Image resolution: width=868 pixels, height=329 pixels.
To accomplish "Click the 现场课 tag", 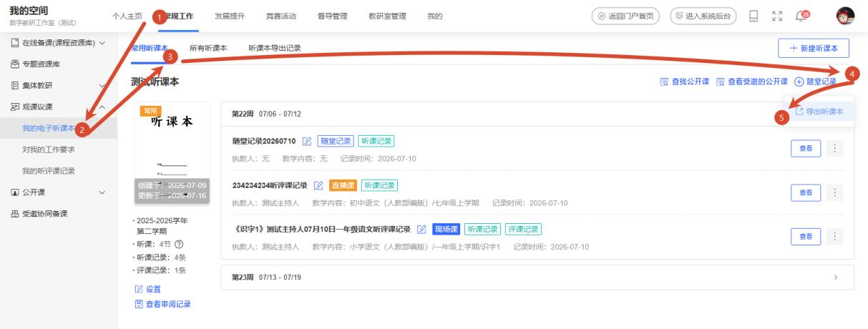I will [x=446, y=230].
